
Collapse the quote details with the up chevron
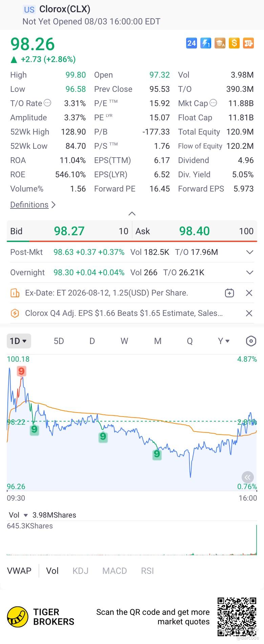[132, 214]
